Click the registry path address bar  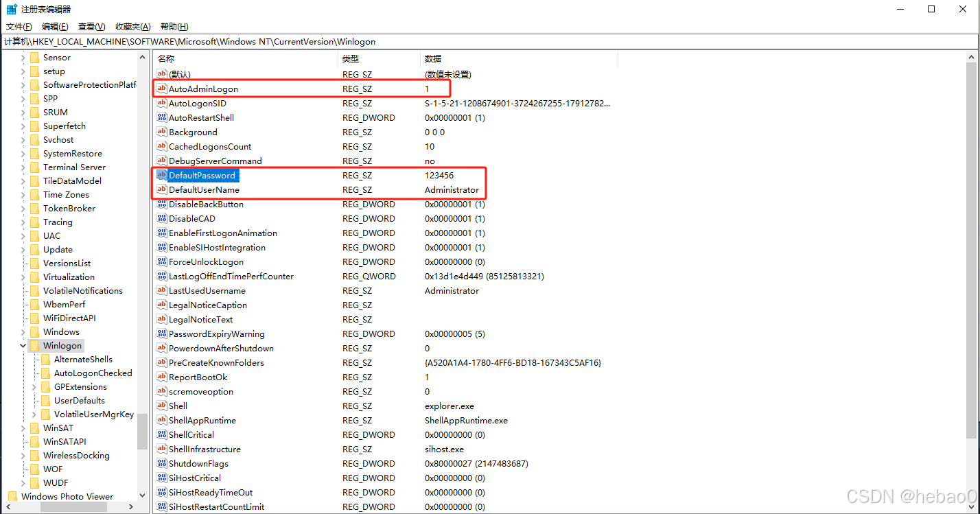pos(490,41)
